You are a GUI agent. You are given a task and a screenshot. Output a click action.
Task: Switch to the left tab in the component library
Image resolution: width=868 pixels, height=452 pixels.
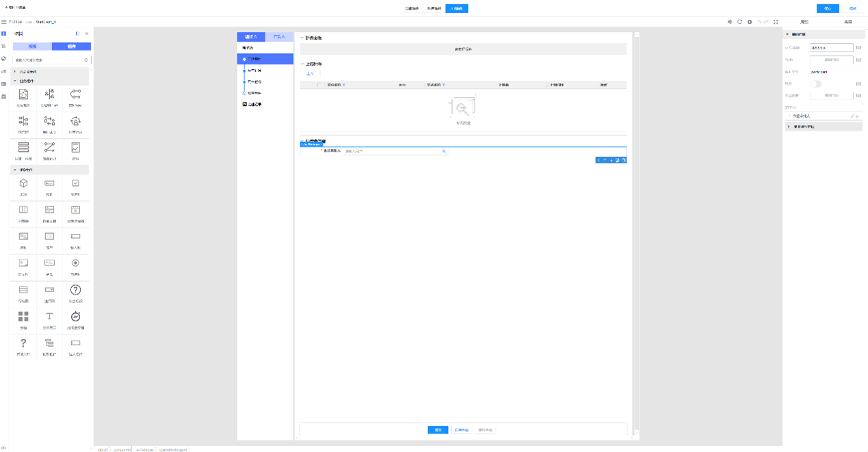tap(32, 46)
